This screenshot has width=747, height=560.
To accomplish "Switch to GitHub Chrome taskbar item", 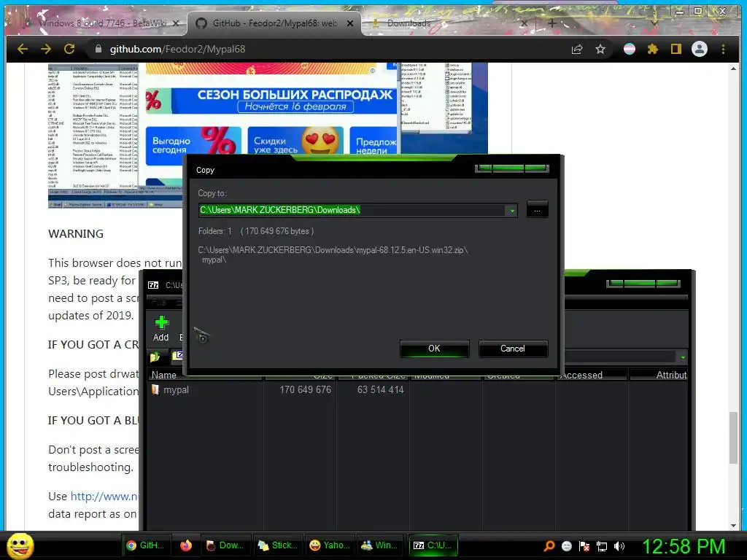I will (145, 545).
